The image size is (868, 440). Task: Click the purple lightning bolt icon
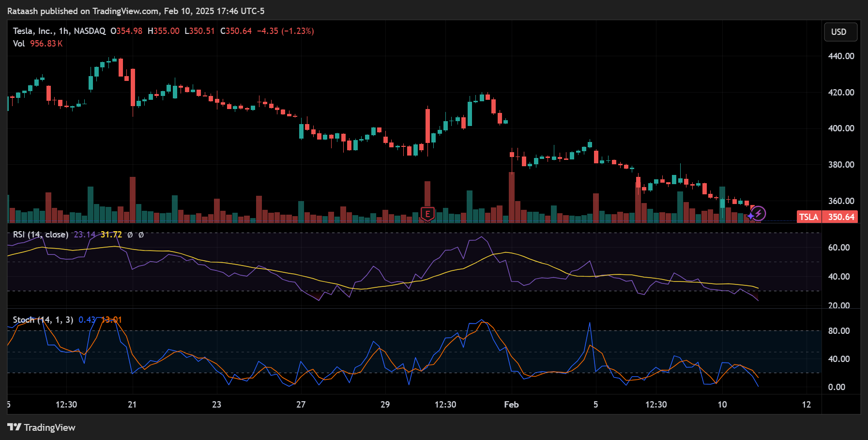pyautogui.click(x=758, y=213)
